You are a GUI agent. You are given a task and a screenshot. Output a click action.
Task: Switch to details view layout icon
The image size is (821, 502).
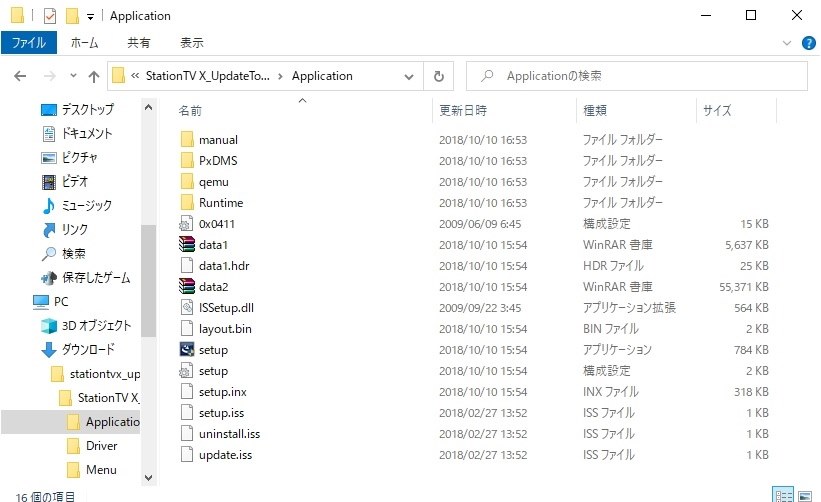coord(783,495)
